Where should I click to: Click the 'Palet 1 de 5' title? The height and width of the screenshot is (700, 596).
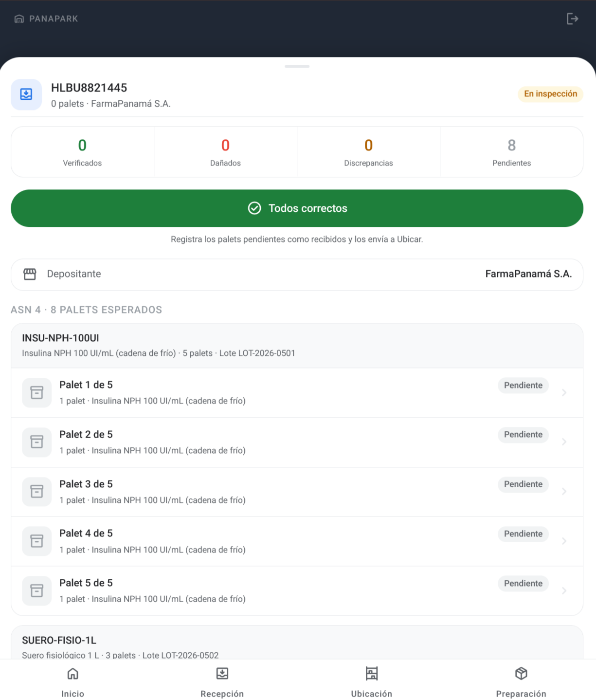[86, 385]
